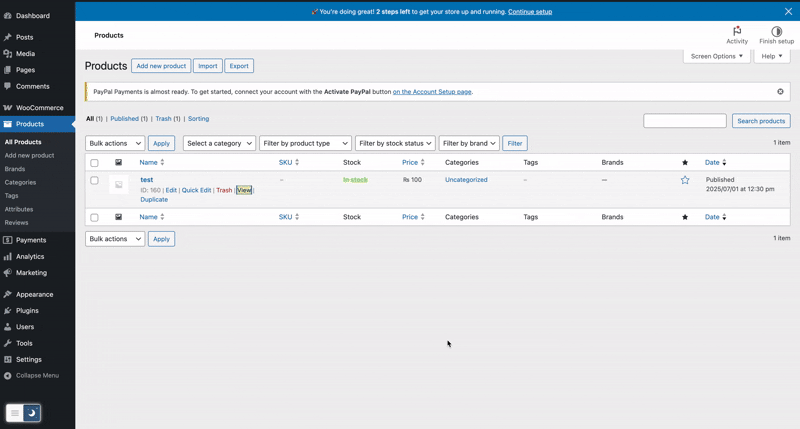Expand the Screen Options panel
The image size is (800, 429).
[x=717, y=57]
